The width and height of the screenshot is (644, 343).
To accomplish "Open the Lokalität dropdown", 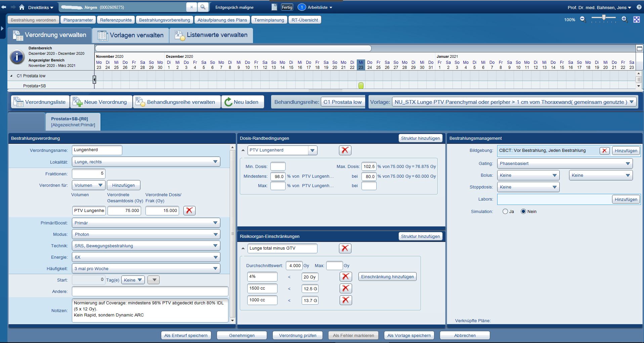I will click(x=215, y=162).
